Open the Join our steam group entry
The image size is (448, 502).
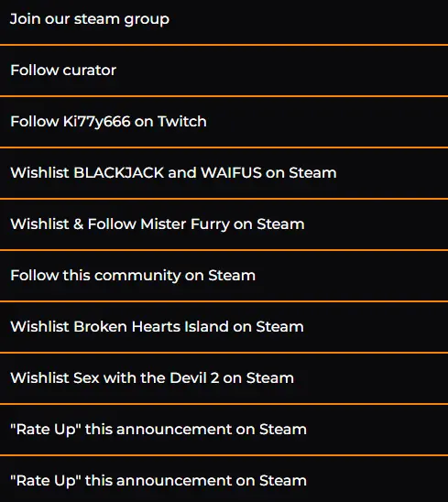coord(224,21)
